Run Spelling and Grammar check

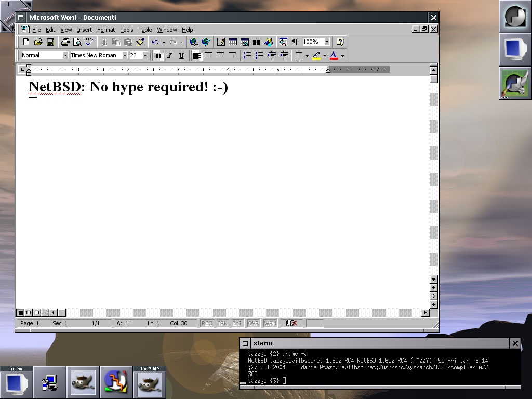coord(89,42)
